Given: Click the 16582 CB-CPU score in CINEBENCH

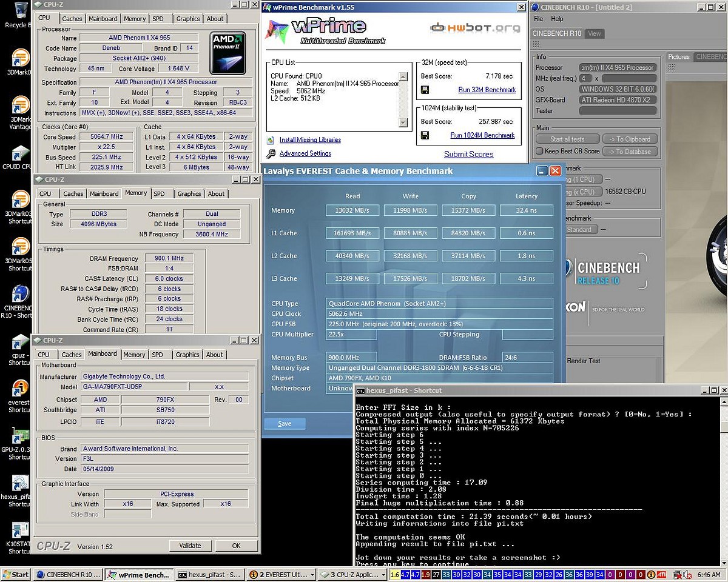Looking at the screenshot, I should (625, 192).
